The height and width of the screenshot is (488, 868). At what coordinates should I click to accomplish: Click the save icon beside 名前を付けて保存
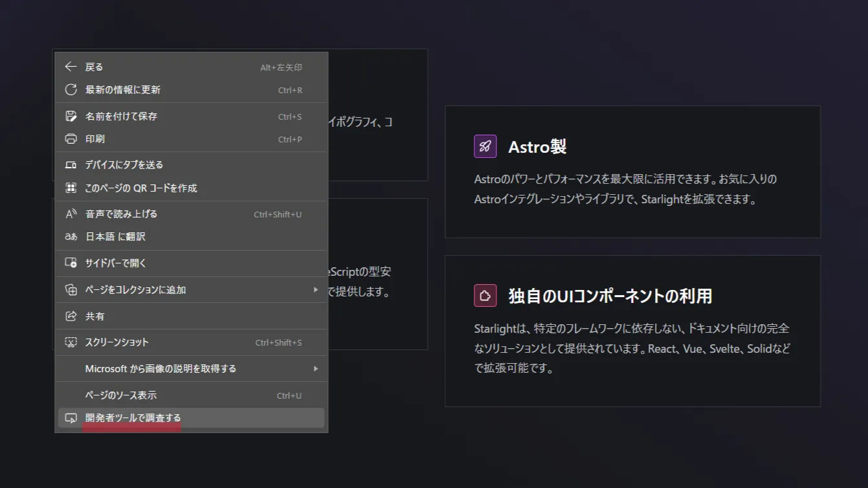[x=71, y=116]
